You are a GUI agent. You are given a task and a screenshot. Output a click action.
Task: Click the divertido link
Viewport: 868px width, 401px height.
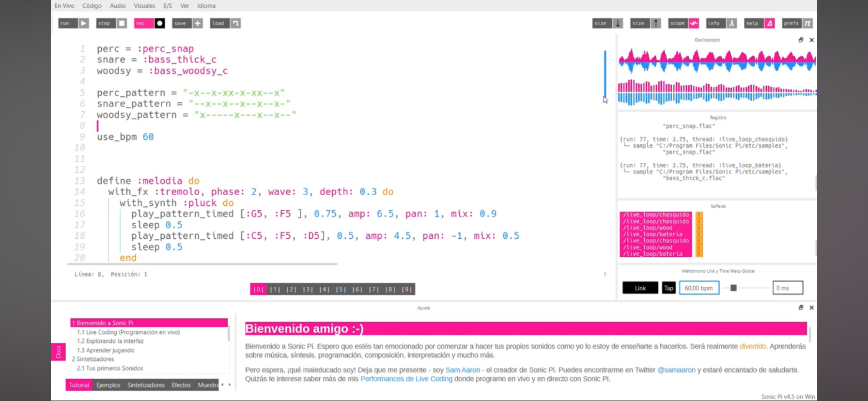753,346
